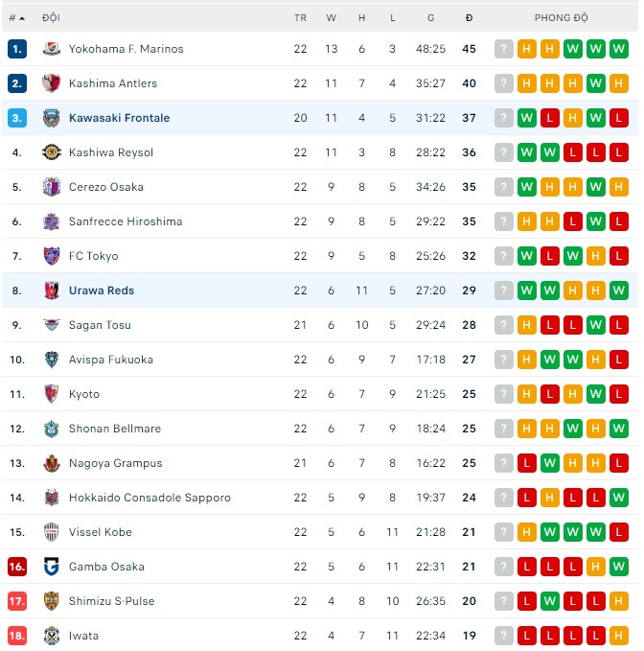Screen dimensions: 644x651
Task: Click the Shimizu S-Pulse team logo
Action: tap(51, 601)
